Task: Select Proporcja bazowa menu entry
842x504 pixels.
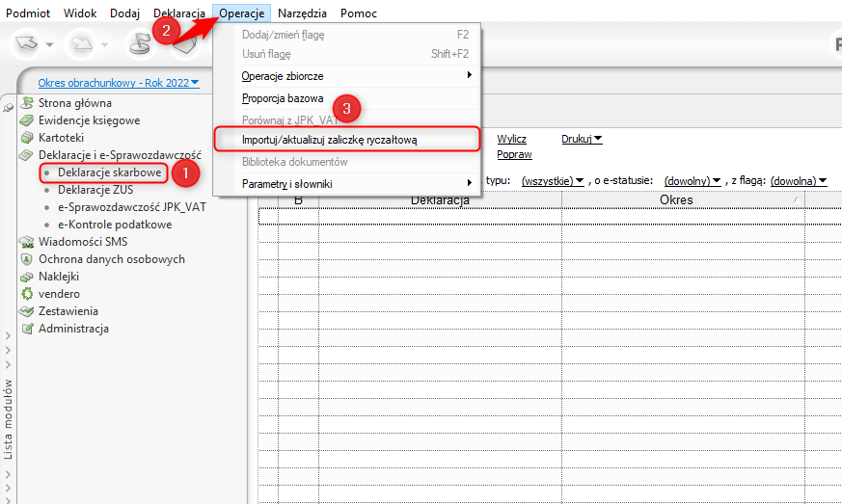Action: [347, 98]
